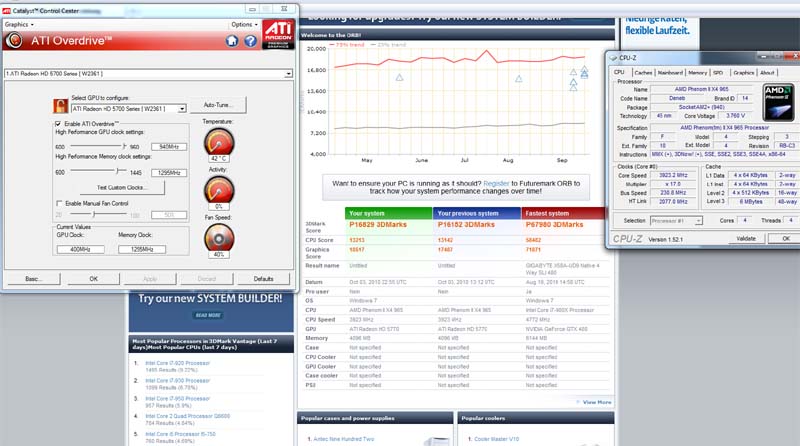Switch to the Memory tab in CPU-Z

[x=697, y=72]
